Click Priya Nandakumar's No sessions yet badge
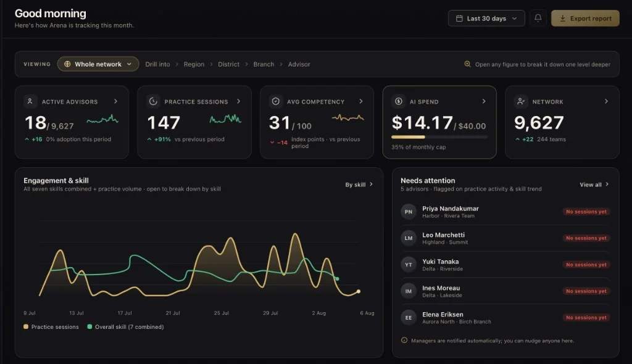The height and width of the screenshot is (364, 632). pos(586,212)
